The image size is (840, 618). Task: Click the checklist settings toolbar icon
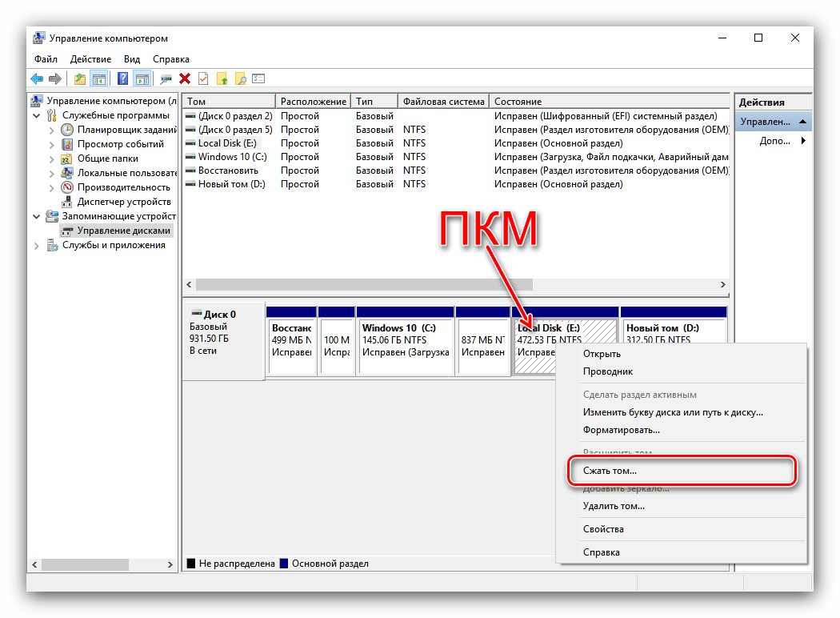[258, 78]
